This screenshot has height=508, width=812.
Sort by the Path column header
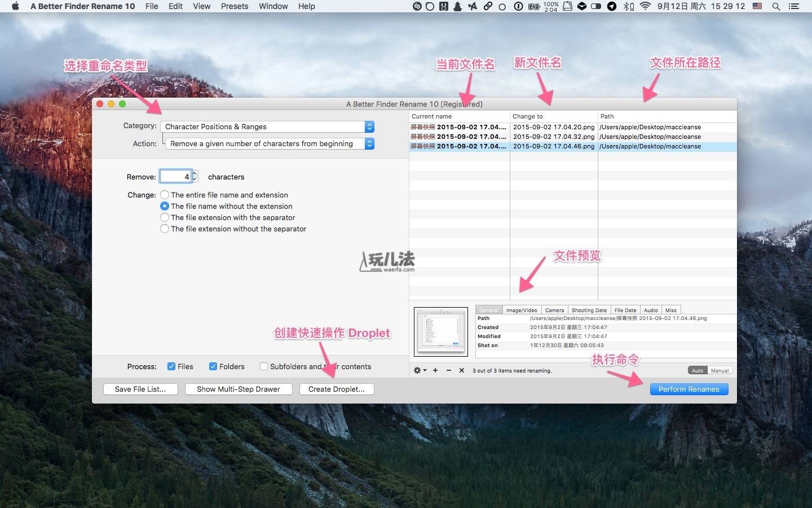pyautogui.click(x=667, y=116)
